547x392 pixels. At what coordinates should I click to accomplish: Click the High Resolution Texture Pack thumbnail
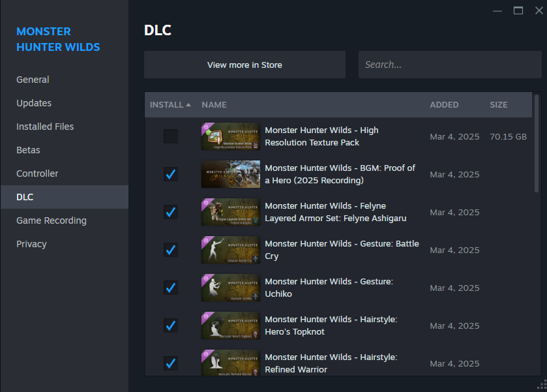tap(231, 136)
